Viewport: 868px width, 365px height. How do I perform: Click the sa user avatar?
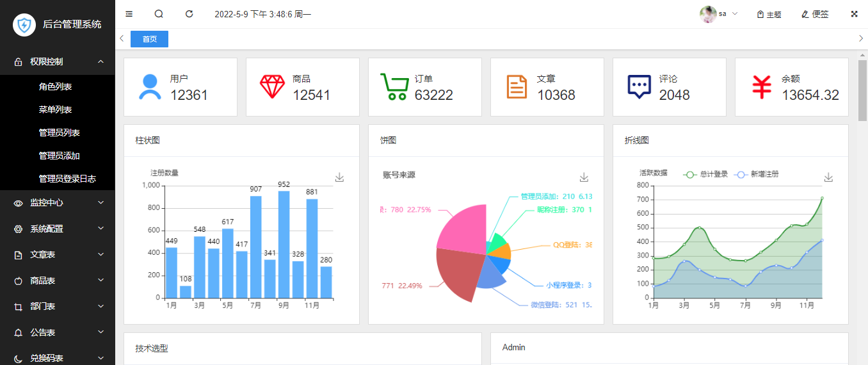[x=708, y=14]
